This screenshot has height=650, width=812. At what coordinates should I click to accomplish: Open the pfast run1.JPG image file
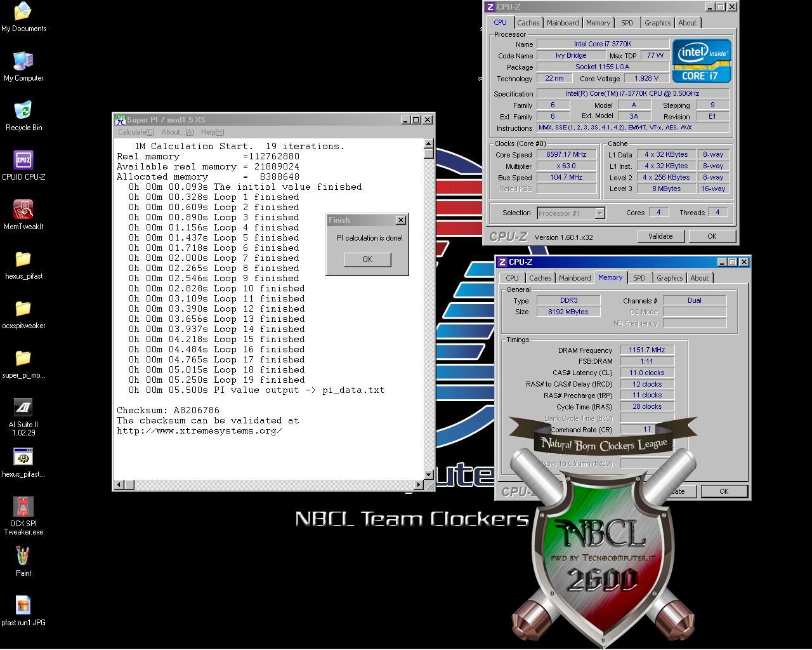click(x=23, y=611)
